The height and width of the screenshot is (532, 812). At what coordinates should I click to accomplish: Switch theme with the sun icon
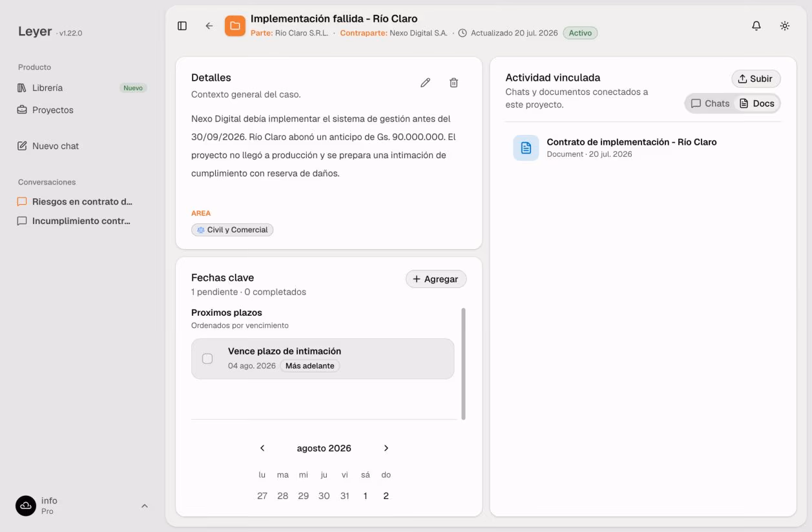click(785, 26)
